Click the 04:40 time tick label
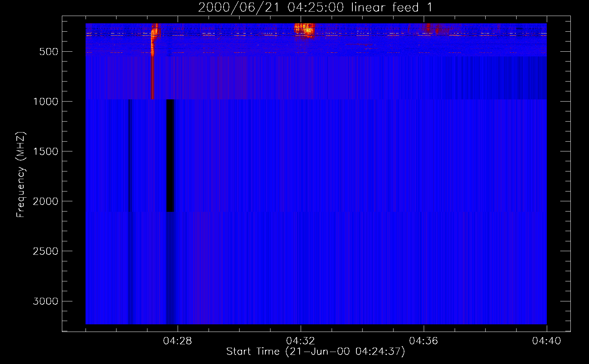This screenshot has height=364, width=589. point(547,341)
